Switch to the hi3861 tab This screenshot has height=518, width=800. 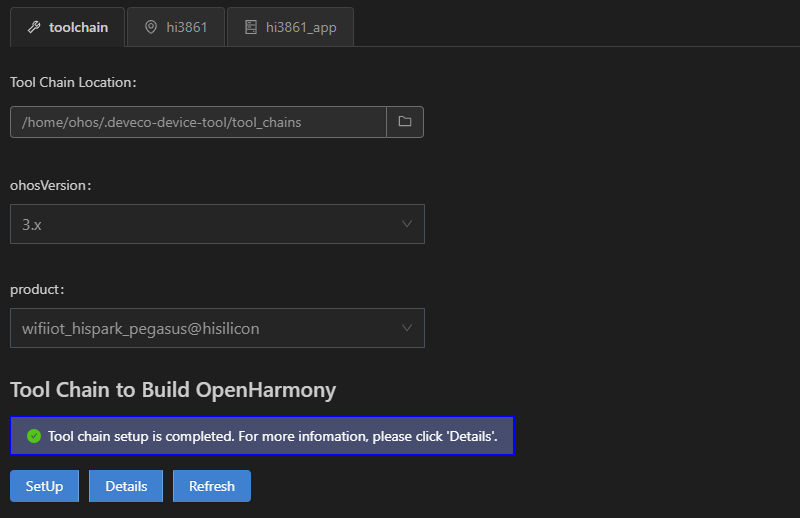(x=176, y=27)
